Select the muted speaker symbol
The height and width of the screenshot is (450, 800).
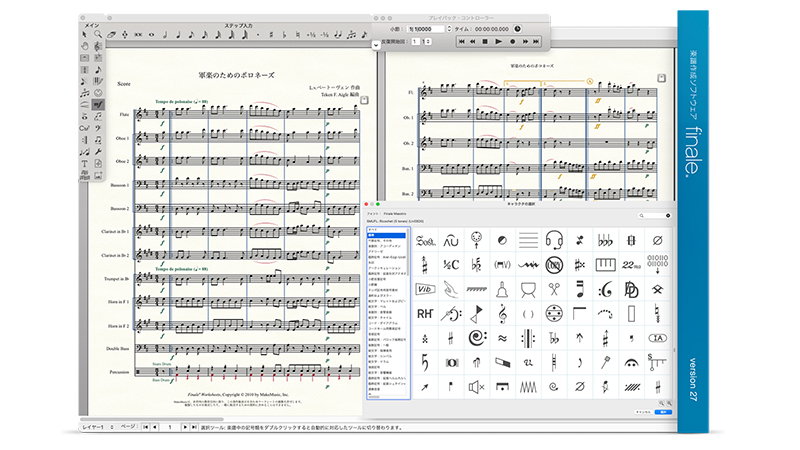tap(477, 387)
